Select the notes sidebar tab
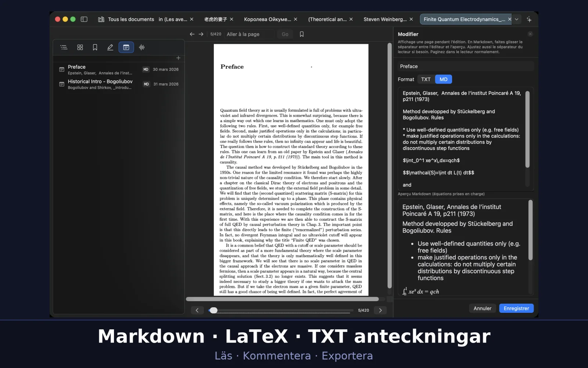 (x=126, y=47)
